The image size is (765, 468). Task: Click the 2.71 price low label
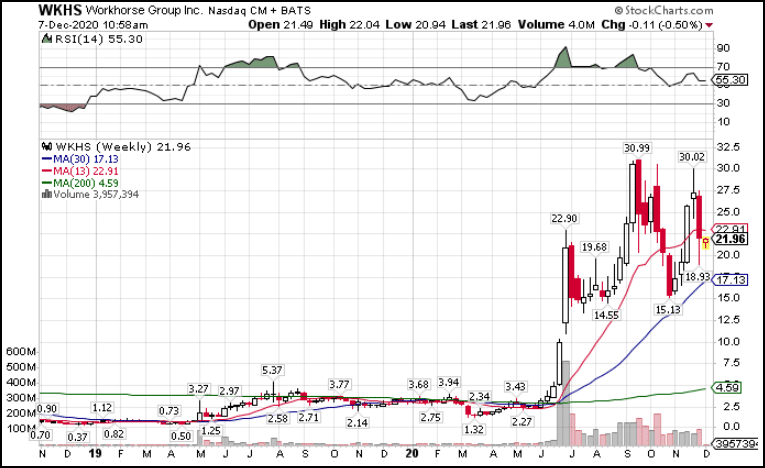(308, 417)
